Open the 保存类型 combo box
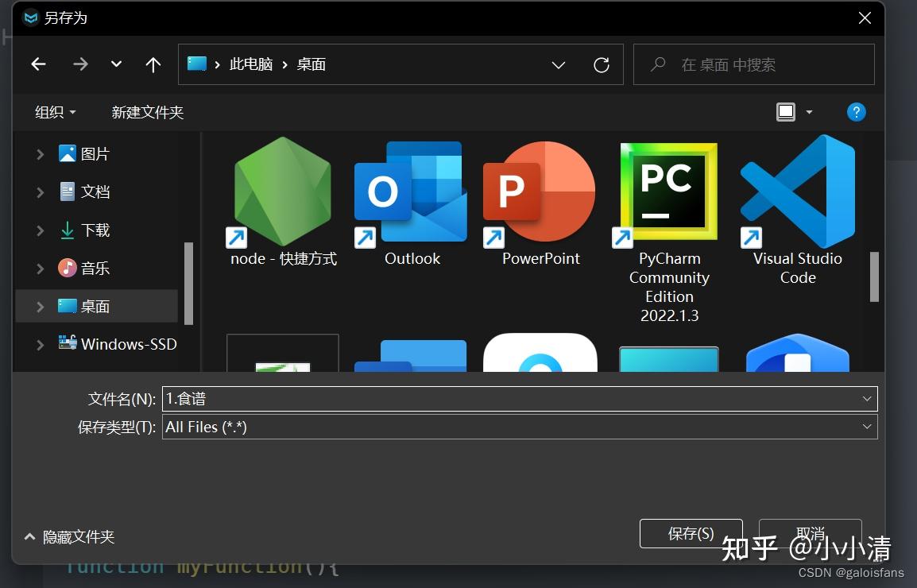The height and width of the screenshot is (588, 917). [x=520, y=427]
